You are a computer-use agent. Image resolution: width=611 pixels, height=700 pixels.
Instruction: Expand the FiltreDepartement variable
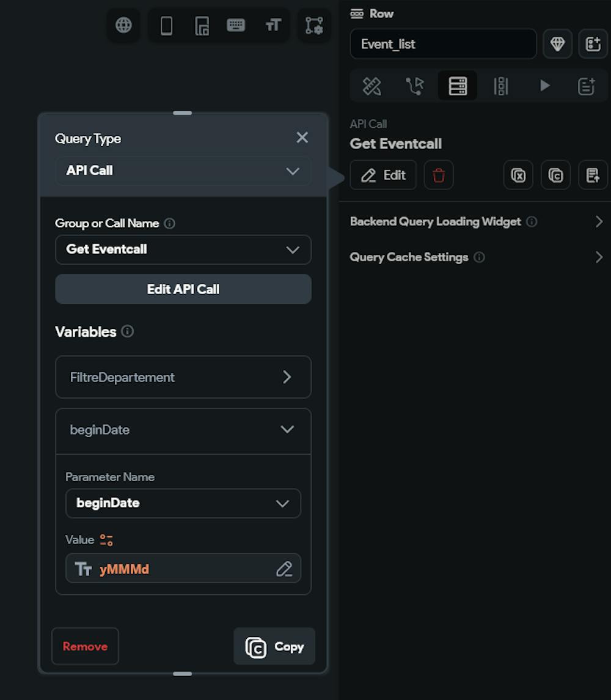click(183, 377)
